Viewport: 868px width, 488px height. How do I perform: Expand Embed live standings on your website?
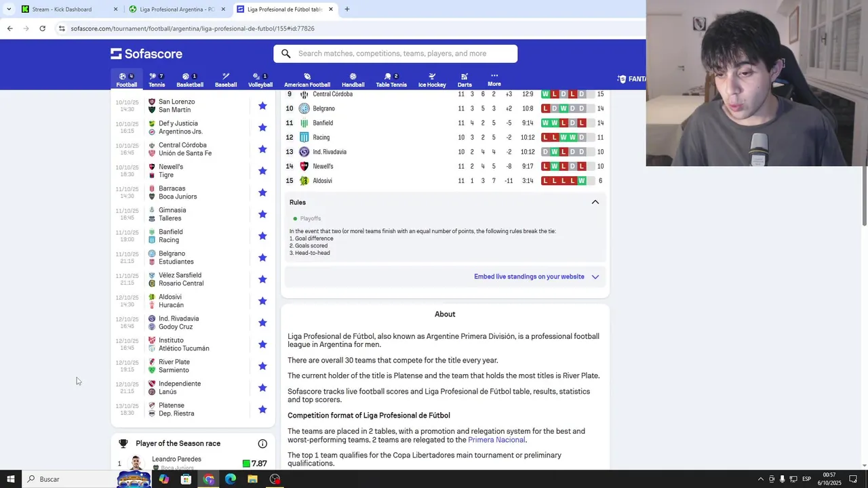point(536,277)
